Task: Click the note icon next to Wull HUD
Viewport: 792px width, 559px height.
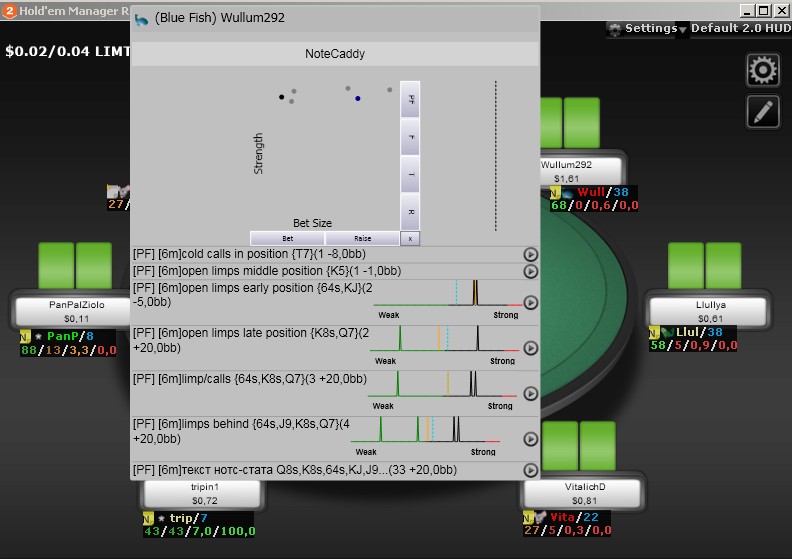Action: point(555,192)
